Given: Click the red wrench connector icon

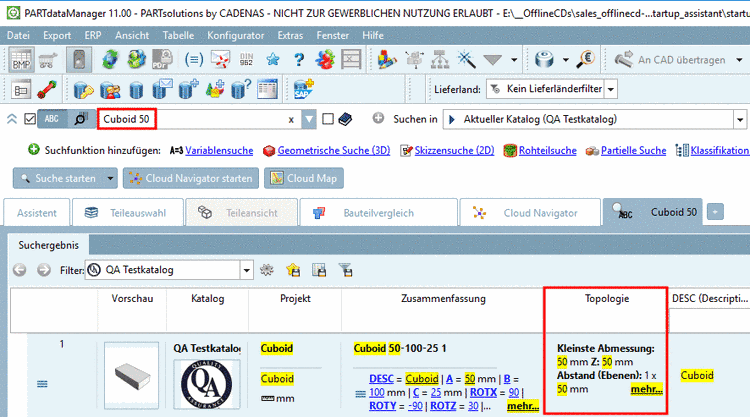Looking at the screenshot, I should coord(47,89).
